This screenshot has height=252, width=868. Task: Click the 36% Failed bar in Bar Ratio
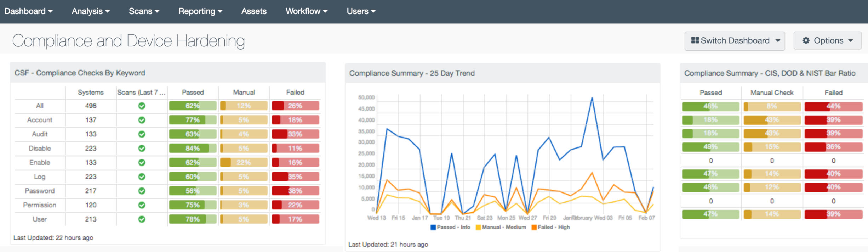coord(833,147)
